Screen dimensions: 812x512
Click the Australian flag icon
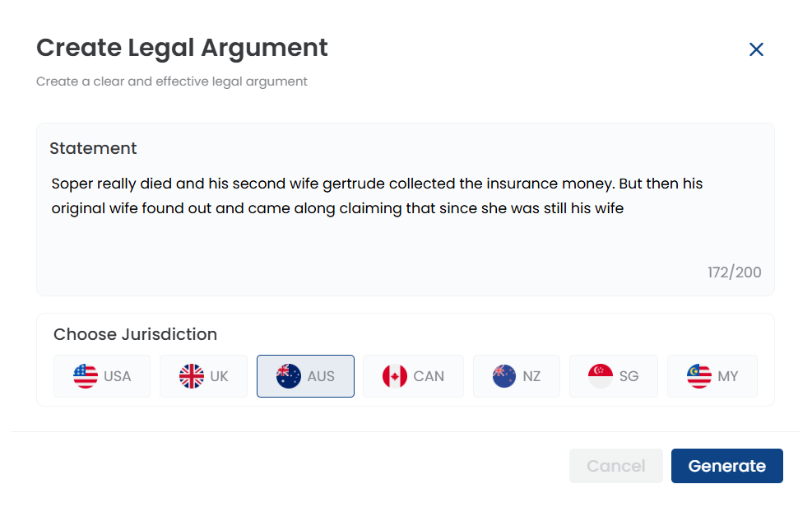(289, 376)
